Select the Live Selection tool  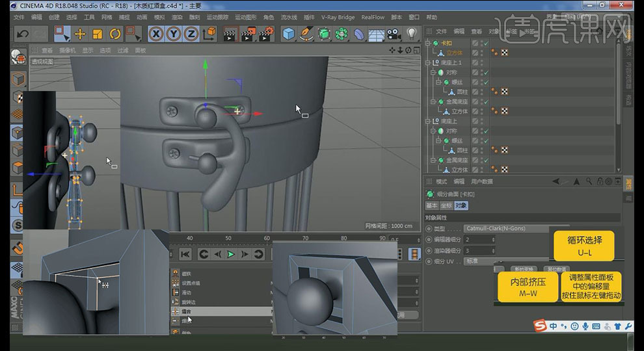pyautogui.click(x=62, y=34)
